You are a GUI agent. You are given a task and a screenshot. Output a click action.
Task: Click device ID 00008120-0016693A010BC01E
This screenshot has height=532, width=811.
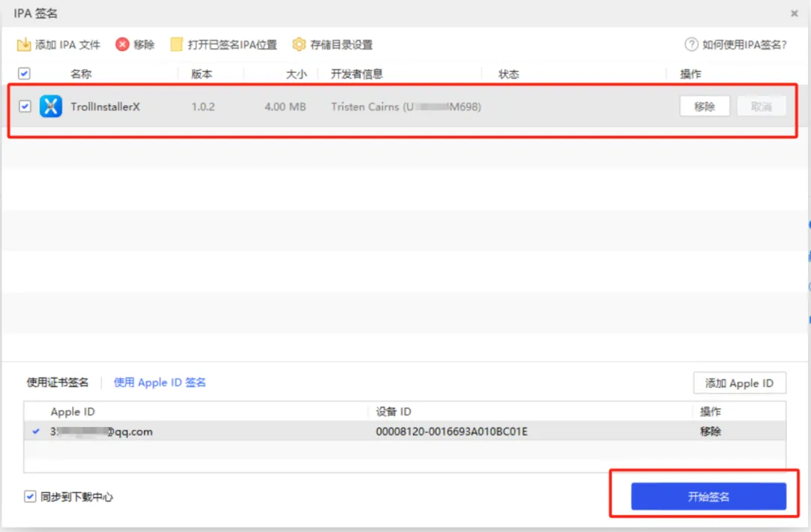451,431
